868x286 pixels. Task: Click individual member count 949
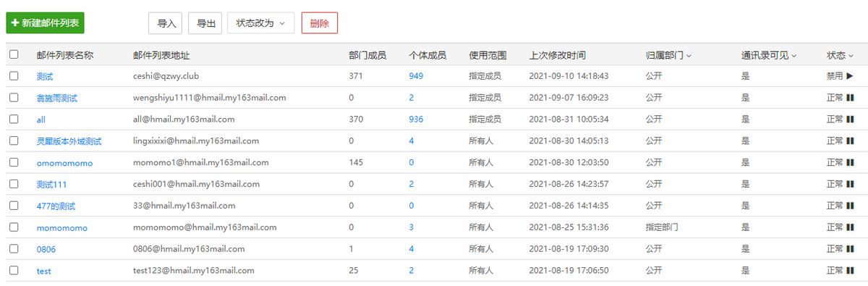pyautogui.click(x=416, y=76)
